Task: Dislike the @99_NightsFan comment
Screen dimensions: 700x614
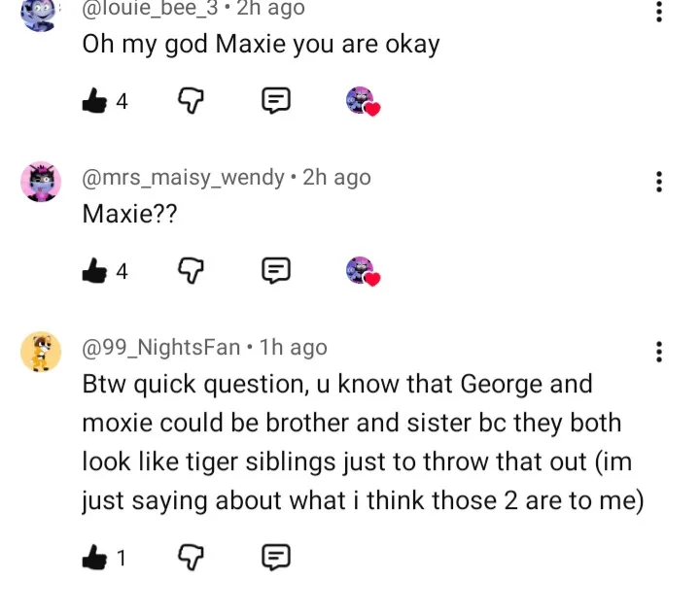Action: (x=189, y=557)
